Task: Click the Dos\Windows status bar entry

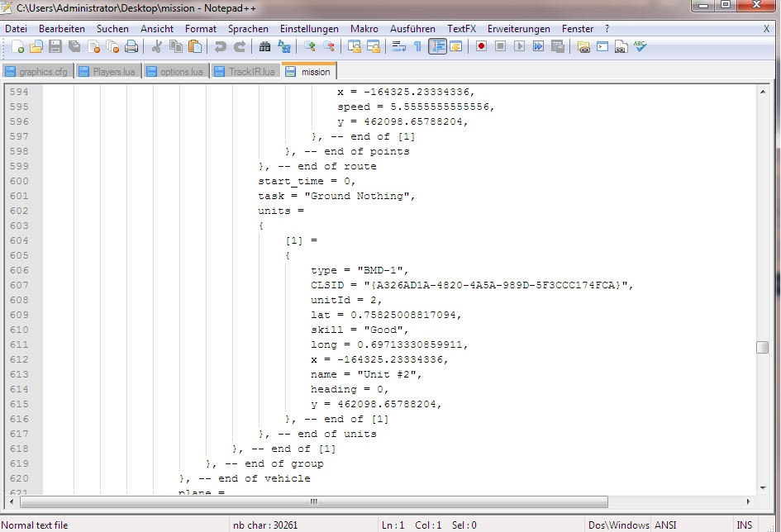Action: click(619, 525)
